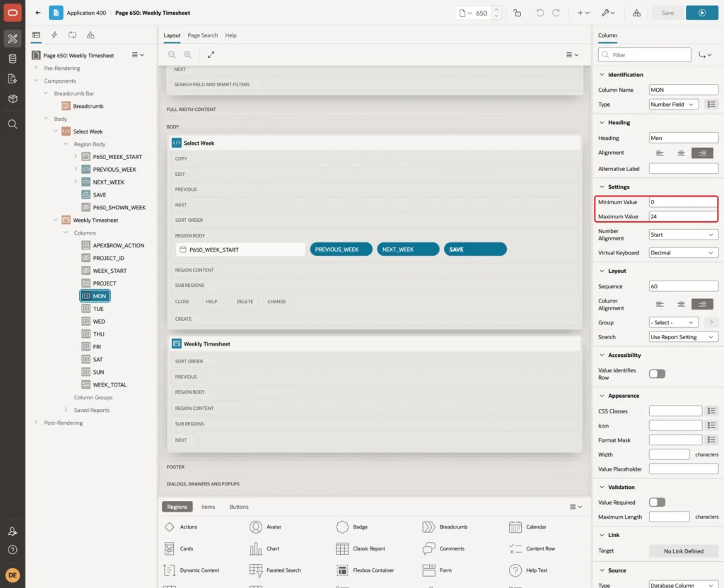The height and width of the screenshot is (588, 724).
Task: Click the sidebar search magnifier
Action: [x=13, y=124]
